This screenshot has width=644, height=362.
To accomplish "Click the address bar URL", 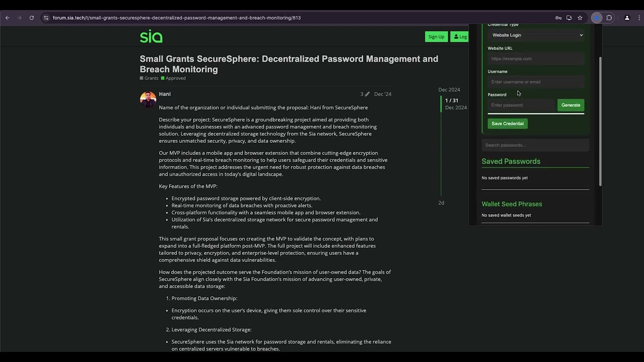I will pyautogui.click(x=177, y=18).
